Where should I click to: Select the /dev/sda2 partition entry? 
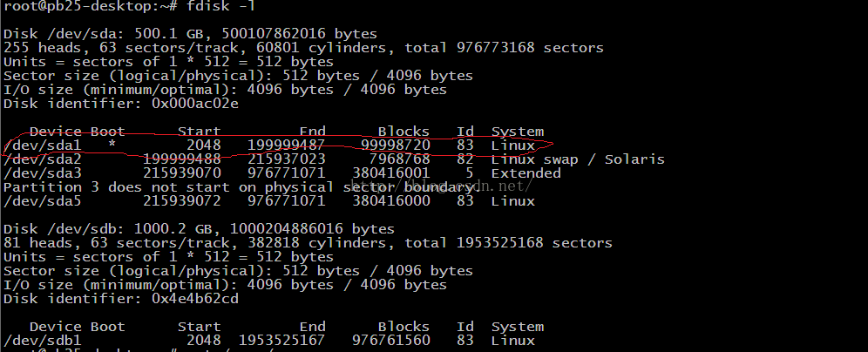pos(42,159)
